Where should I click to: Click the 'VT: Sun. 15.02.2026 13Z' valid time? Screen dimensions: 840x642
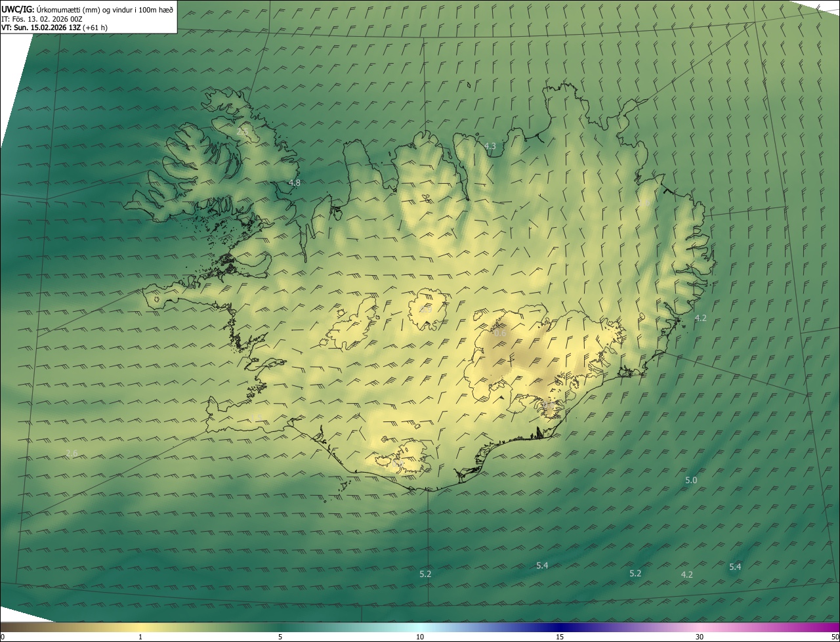click(x=41, y=28)
